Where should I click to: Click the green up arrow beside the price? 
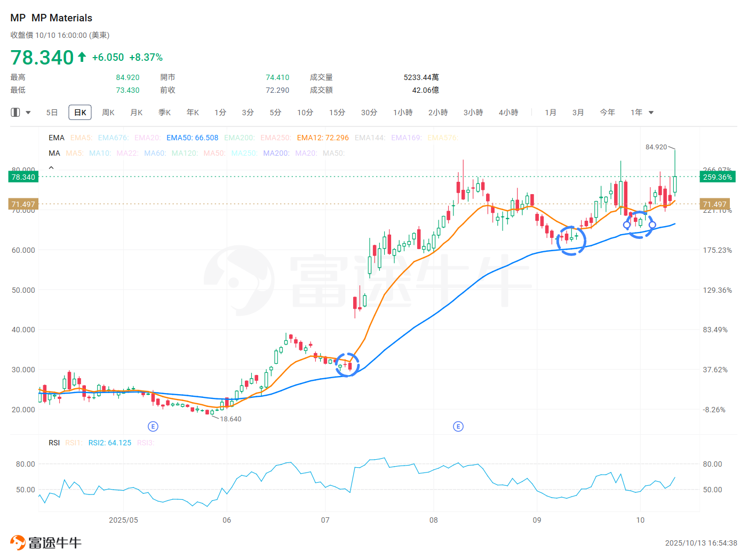click(x=82, y=57)
